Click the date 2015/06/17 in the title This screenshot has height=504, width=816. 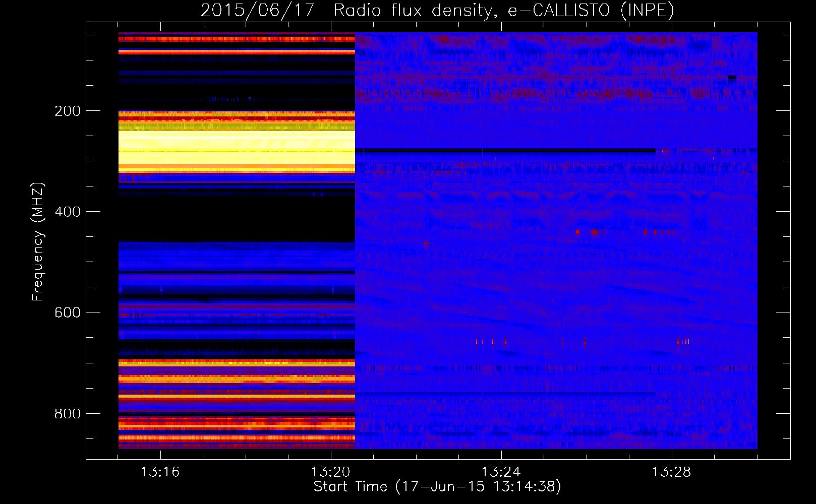click(258, 11)
